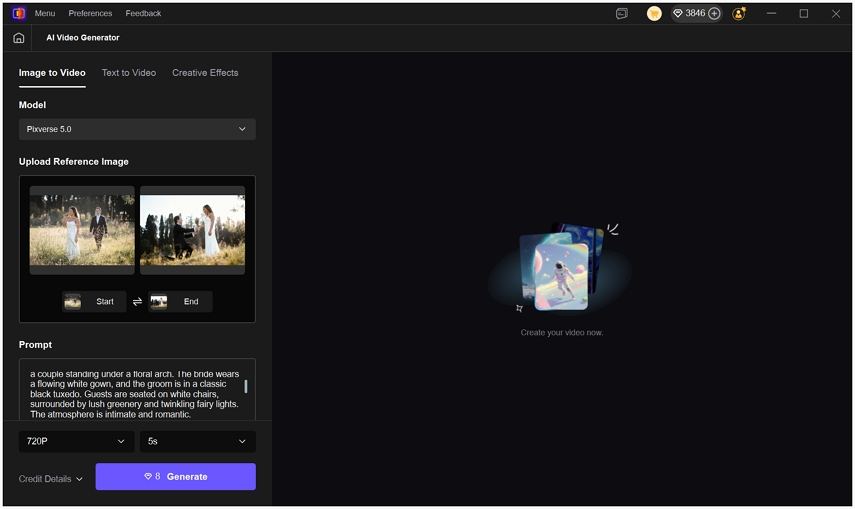Image resolution: width=855 pixels, height=509 pixels.
Task: Click the prompt text box scrollbar
Action: click(x=246, y=386)
